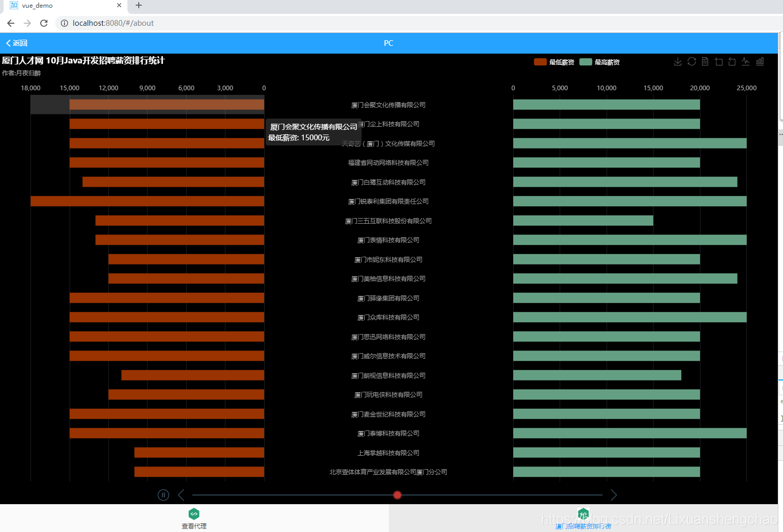
Task: Switch chart to line type icon
Action: [746, 62]
